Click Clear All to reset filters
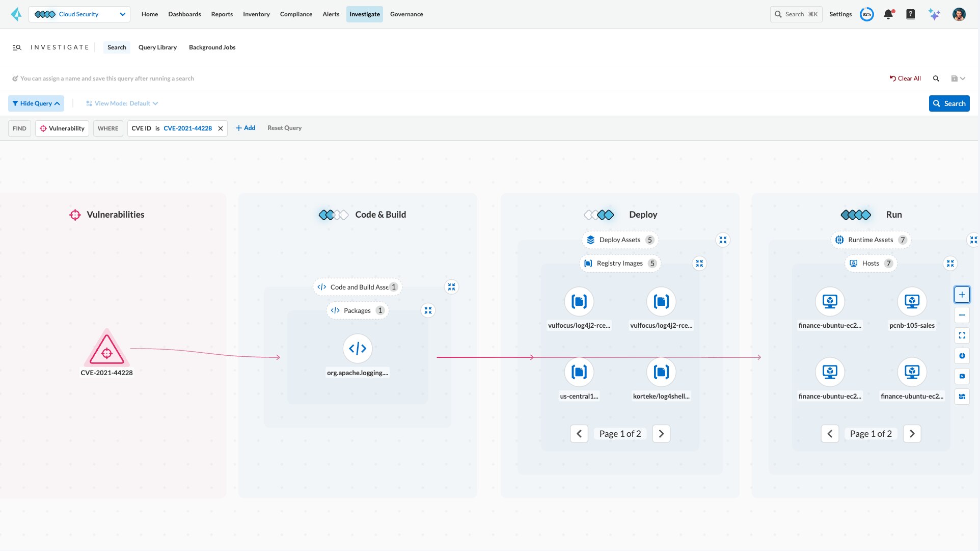Image resolution: width=980 pixels, height=551 pixels. point(905,78)
